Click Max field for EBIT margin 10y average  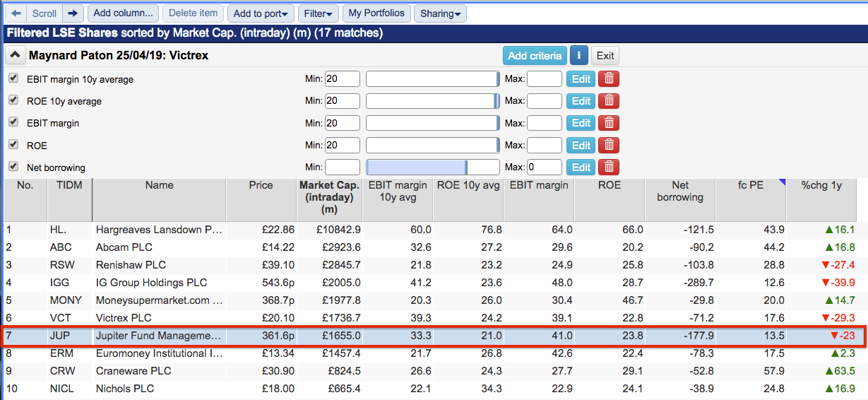point(545,79)
